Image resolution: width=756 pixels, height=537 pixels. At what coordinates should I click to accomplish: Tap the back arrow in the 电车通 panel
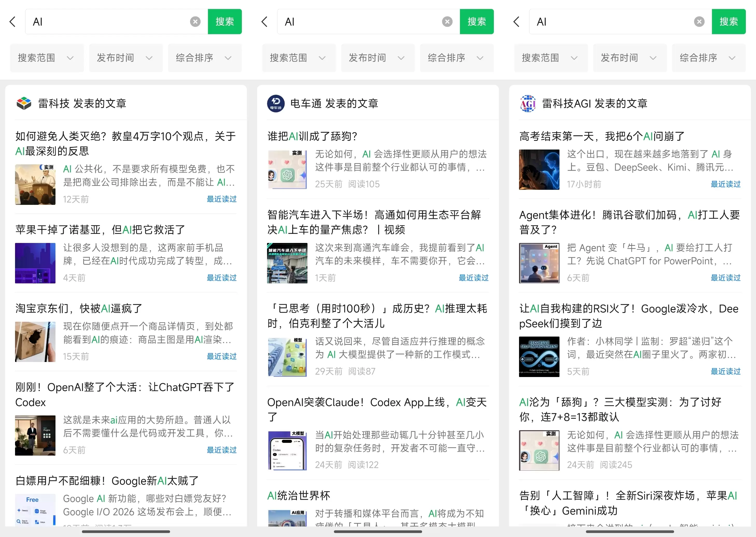[264, 22]
